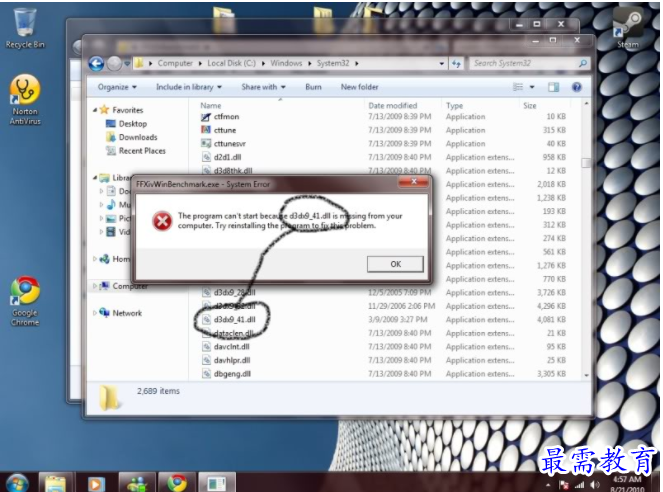Viewport: 663px width, 492px height.
Task: Open Google Chrome desktop shortcut
Action: click(25, 301)
